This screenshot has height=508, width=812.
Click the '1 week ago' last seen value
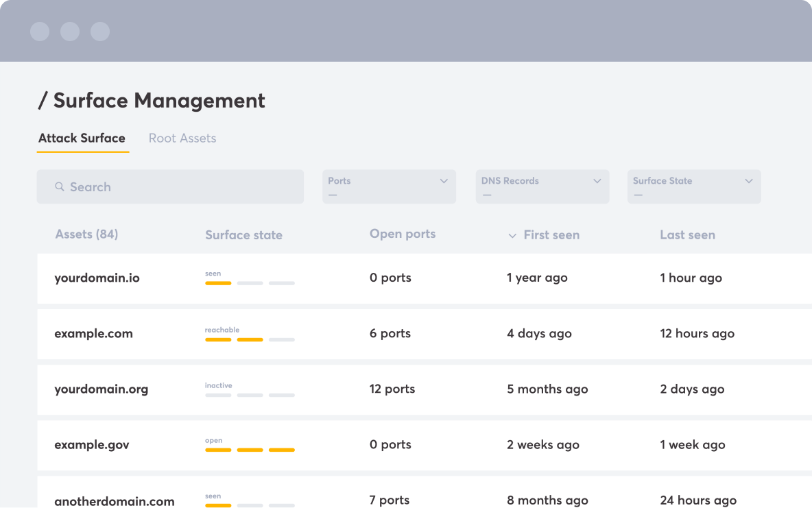coord(693,445)
